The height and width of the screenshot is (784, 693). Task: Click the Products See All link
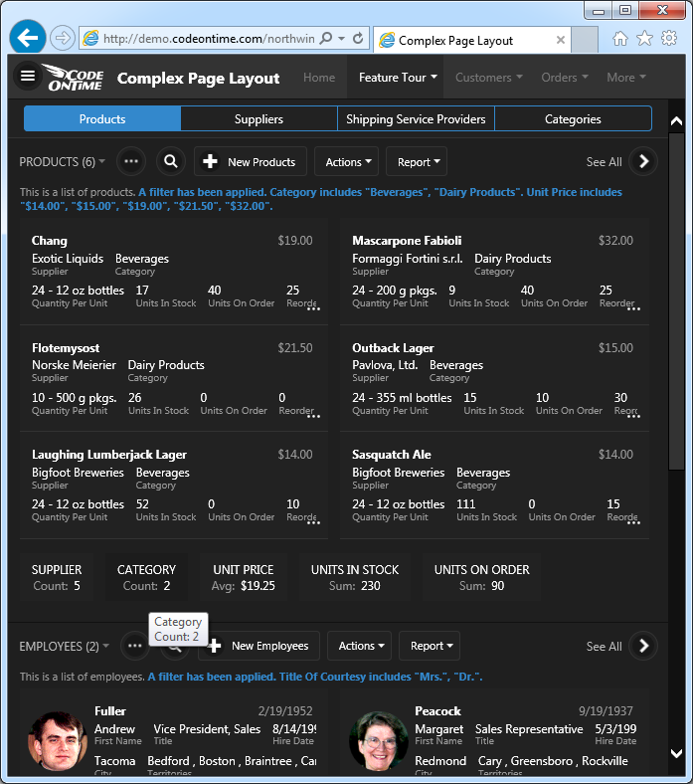[x=605, y=162]
